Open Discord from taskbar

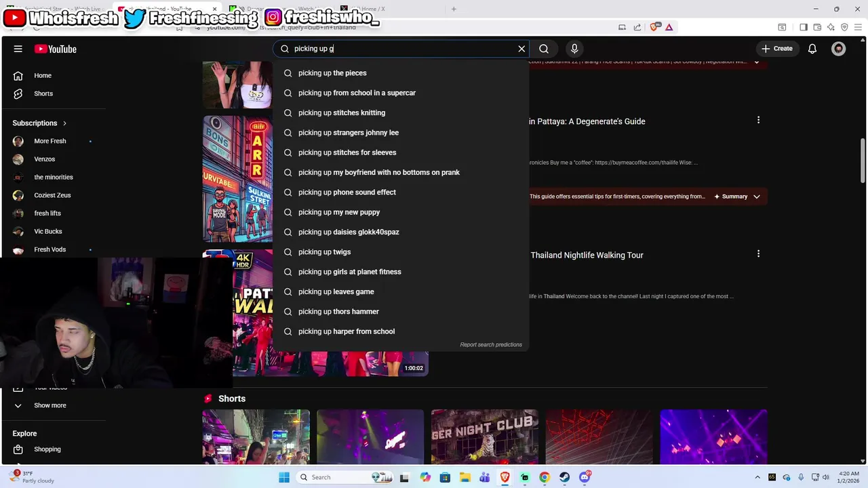coord(585,477)
